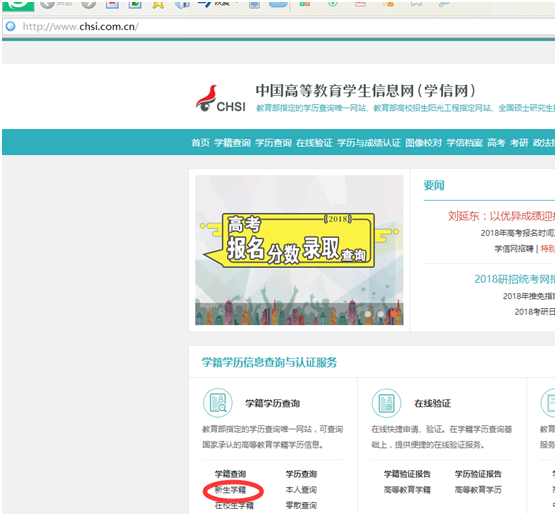Click the 学籍验证报告 heading
This screenshot has width=557, height=516.
point(407,474)
